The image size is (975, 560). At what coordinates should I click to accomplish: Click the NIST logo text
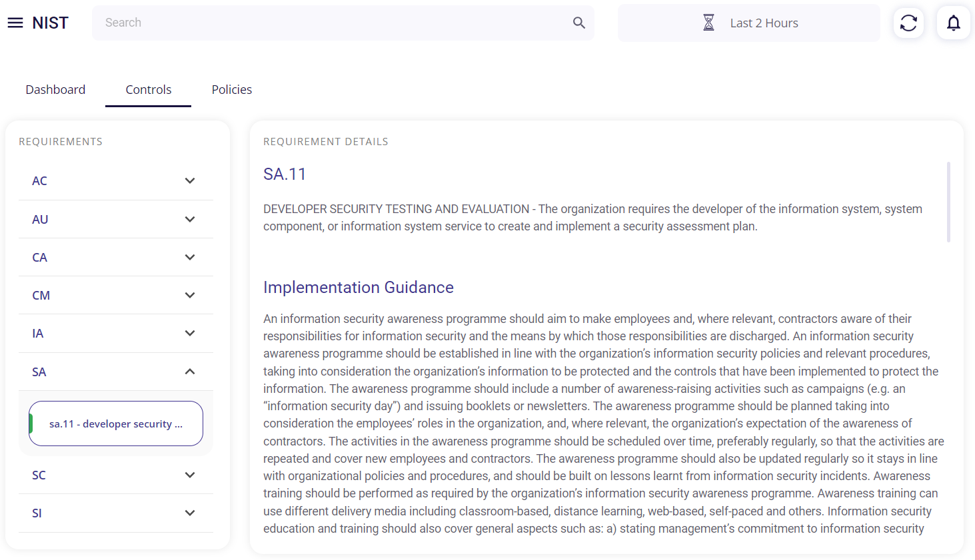[50, 23]
